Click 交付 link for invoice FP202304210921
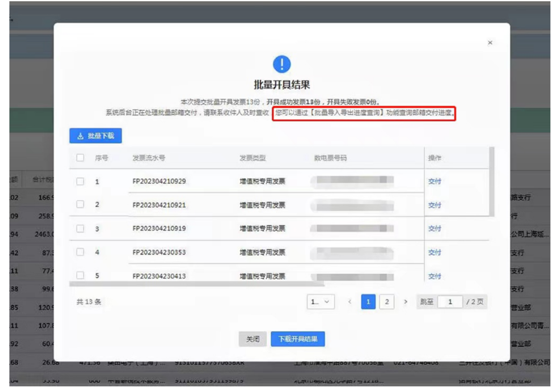 click(435, 205)
